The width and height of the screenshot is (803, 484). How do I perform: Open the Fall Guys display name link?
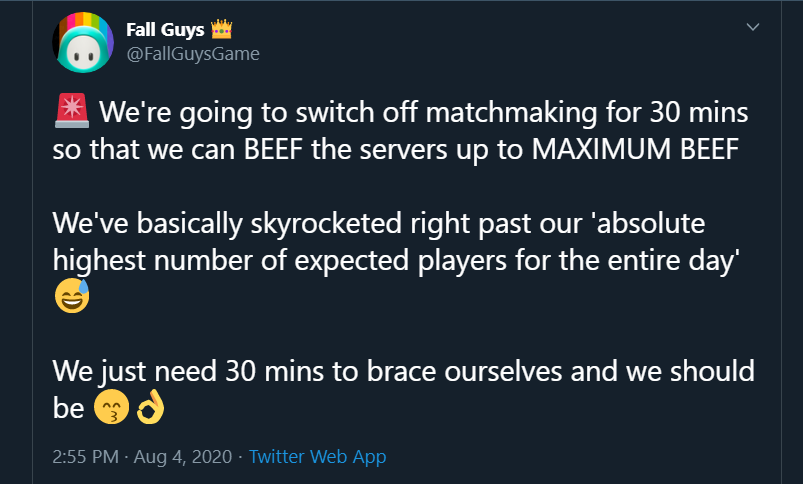click(x=164, y=29)
